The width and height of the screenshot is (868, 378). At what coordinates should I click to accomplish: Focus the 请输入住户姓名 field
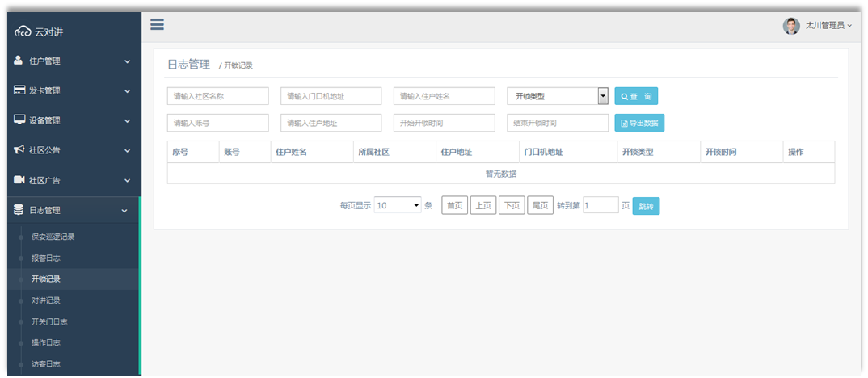(x=444, y=96)
